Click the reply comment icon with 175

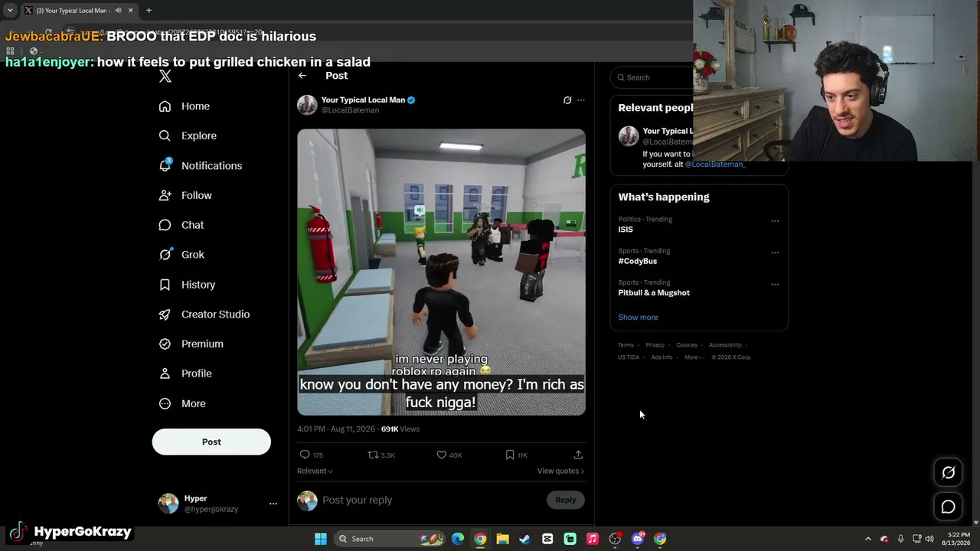305,455
